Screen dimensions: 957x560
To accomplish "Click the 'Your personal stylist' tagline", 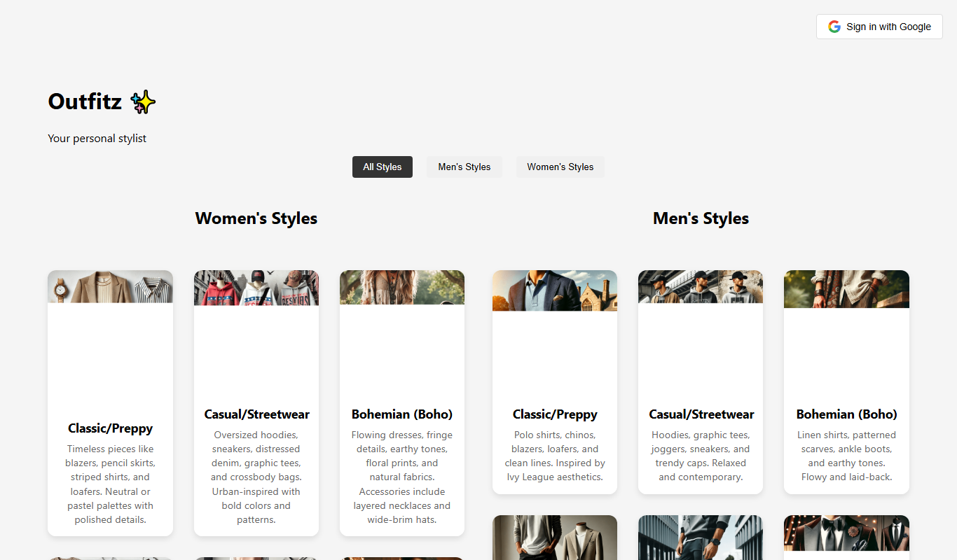I will tap(97, 139).
